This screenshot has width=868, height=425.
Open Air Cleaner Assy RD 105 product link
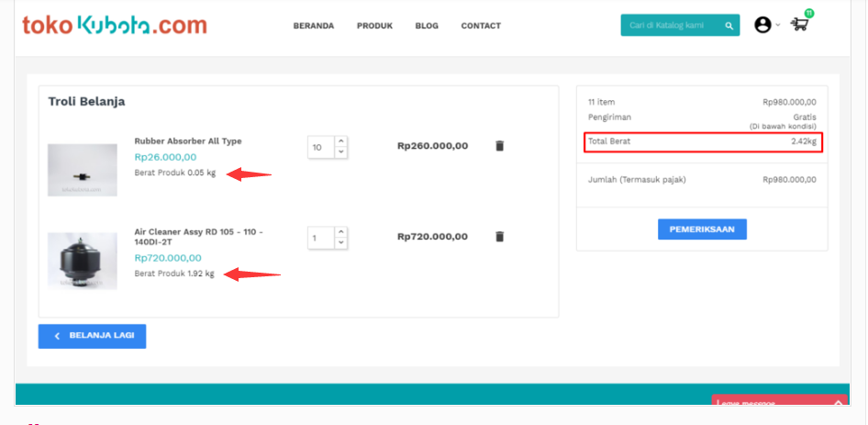(199, 237)
